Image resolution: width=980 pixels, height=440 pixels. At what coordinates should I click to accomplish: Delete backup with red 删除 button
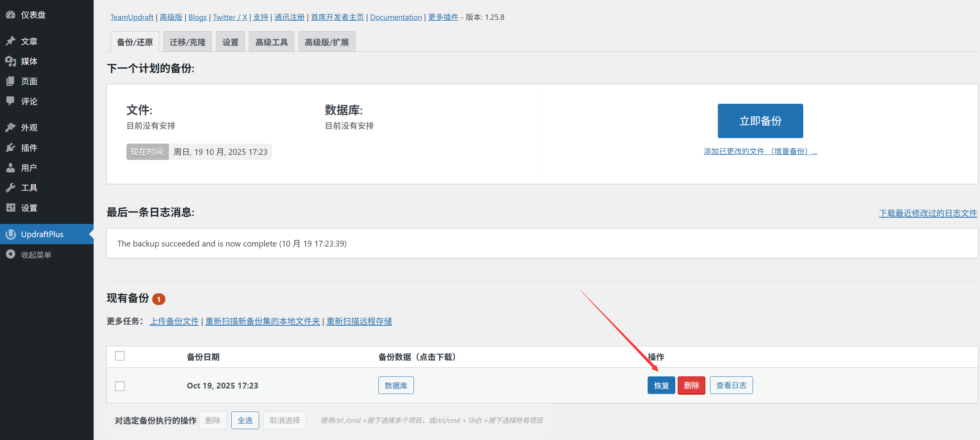pyautogui.click(x=691, y=385)
